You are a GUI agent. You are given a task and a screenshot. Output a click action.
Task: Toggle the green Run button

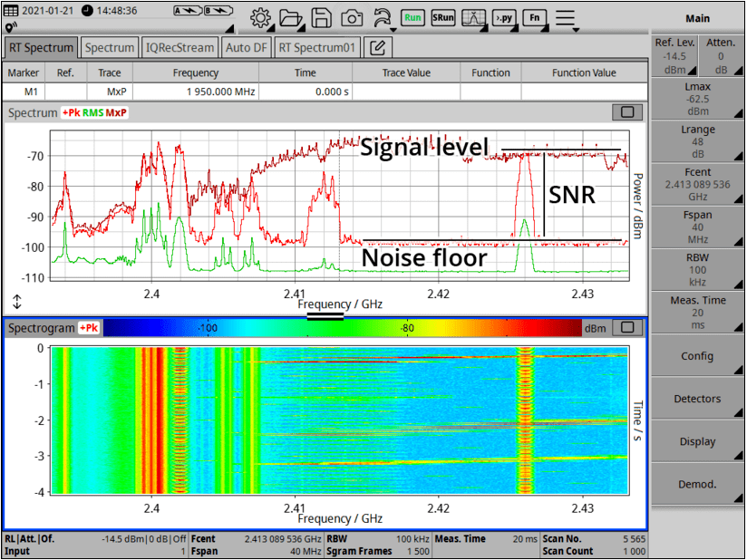coord(412,18)
